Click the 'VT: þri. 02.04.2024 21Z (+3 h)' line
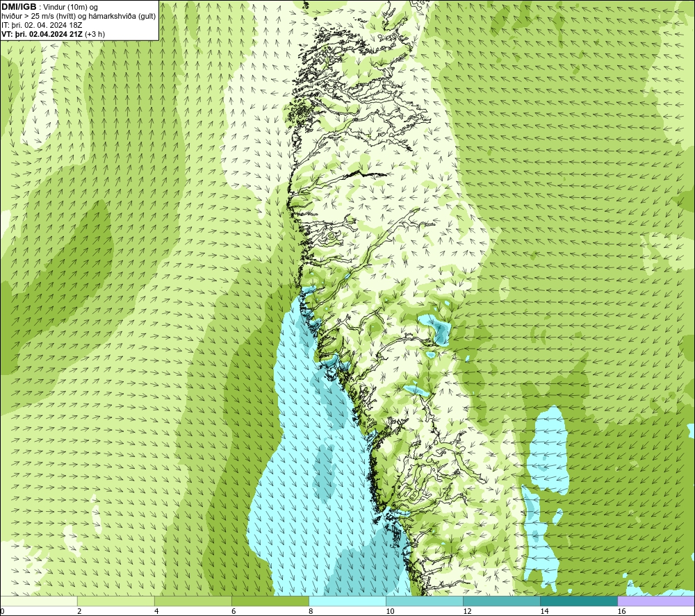This screenshot has height=616, width=695. point(54,34)
